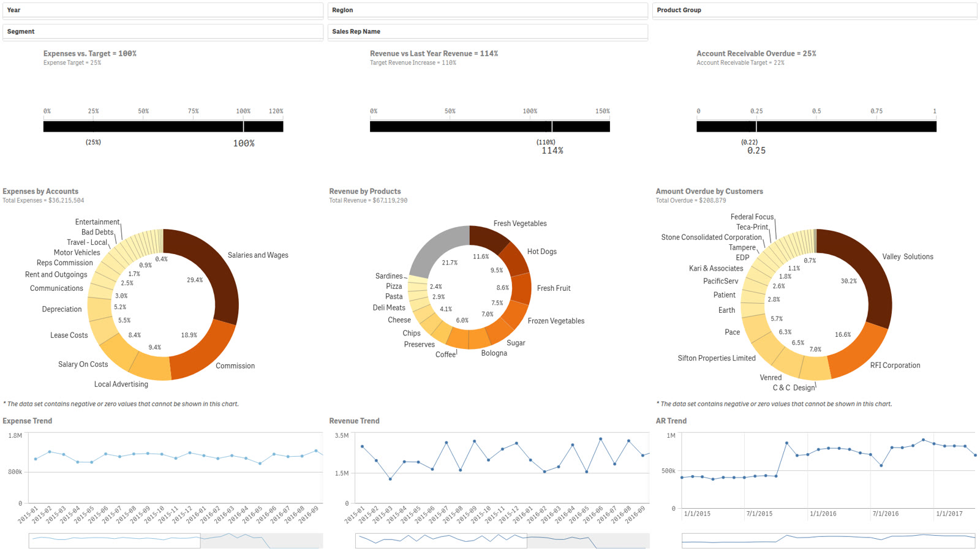Screen dimensions: 980x551
Task: Click the Expenses by Accounts chart title
Action: (x=40, y=192)
